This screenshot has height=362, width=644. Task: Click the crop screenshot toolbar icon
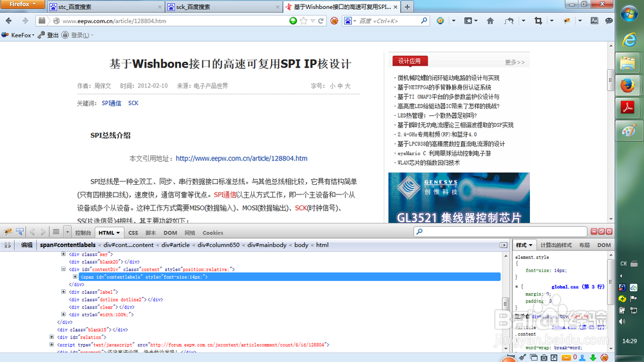tap(538, 21)
